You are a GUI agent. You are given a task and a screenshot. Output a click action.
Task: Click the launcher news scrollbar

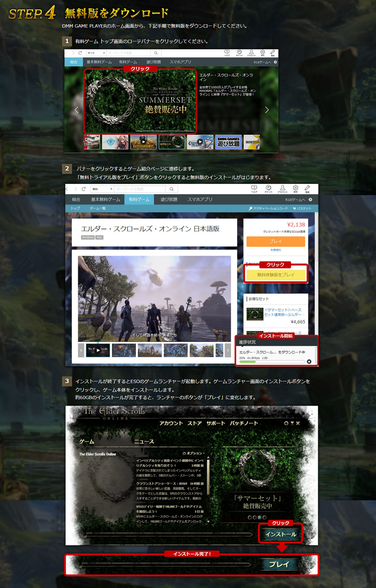pos(208,489)
